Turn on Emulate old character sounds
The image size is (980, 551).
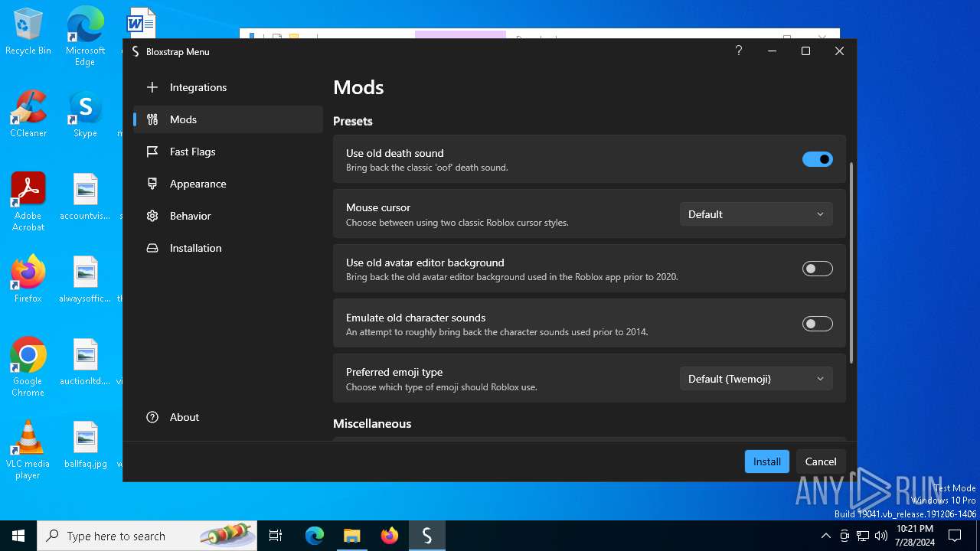(x=817, y=324)
